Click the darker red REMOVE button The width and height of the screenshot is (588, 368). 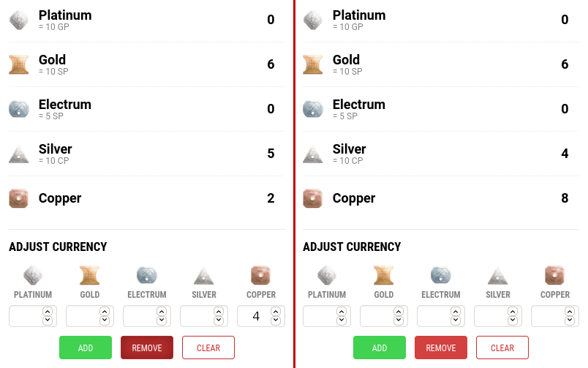pos(147,348)
